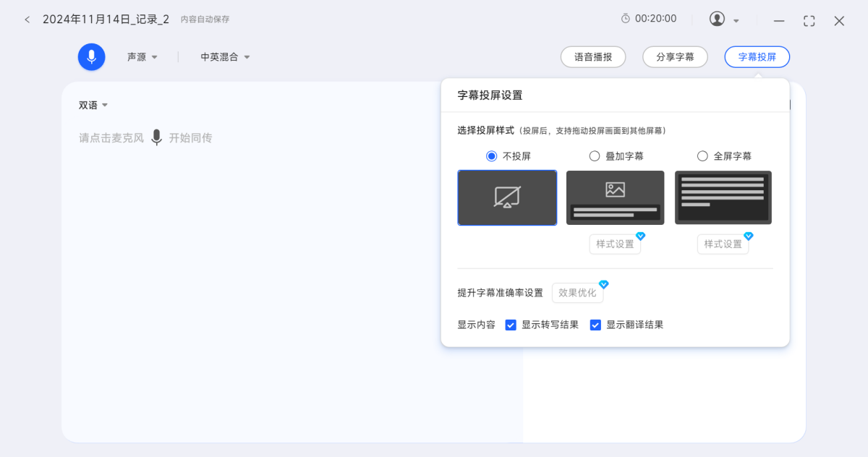Click the 分享字幕 button
Screen dimensions: 868x457
coord(675,57)
